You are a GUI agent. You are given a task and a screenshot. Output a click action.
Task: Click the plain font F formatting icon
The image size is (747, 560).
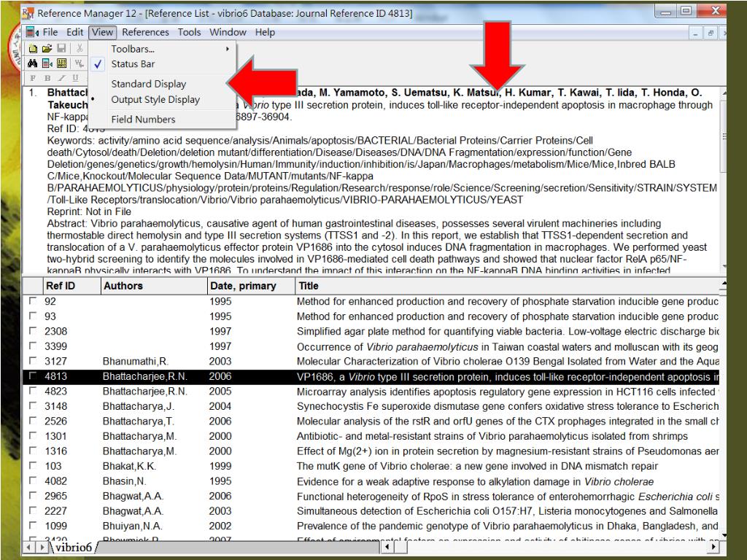click(32, 78)
